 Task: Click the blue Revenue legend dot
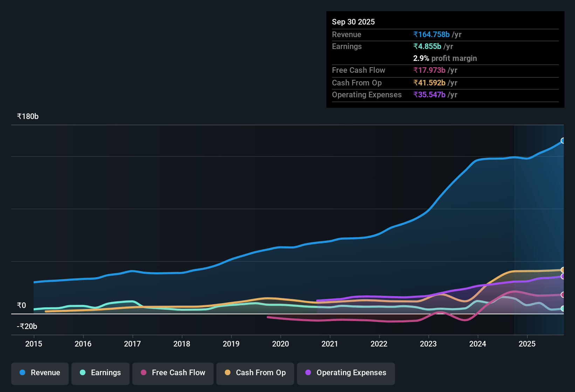pyautogui.click(x=22, y=373)
